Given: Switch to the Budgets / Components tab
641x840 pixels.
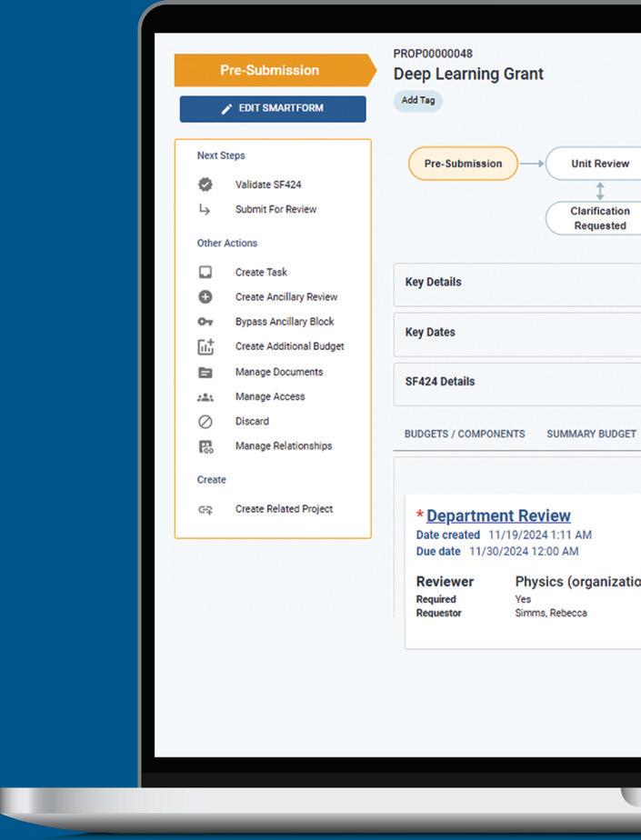Looking at the screenshot, I should [465, 434].
